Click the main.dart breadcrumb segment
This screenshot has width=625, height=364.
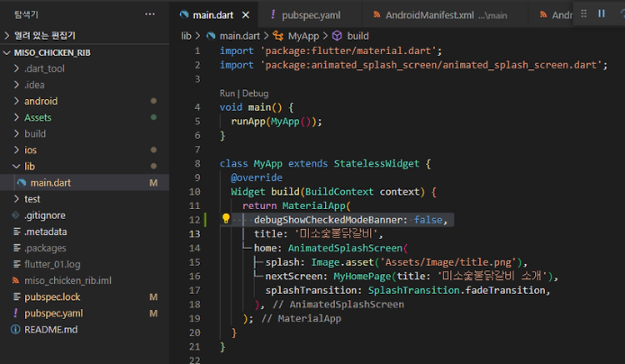click(239, 37)
